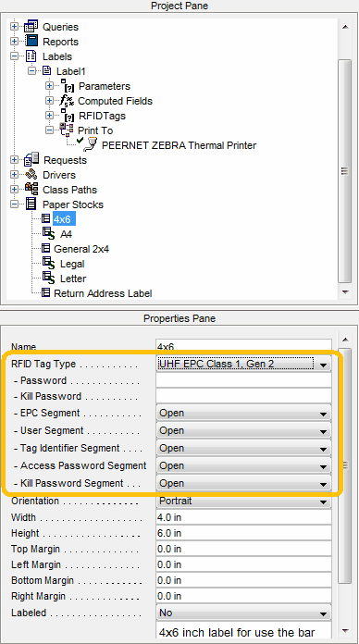Screen dimensions: 359x644
Task: Click the Class Paths icon
Action: click(31, 190)
